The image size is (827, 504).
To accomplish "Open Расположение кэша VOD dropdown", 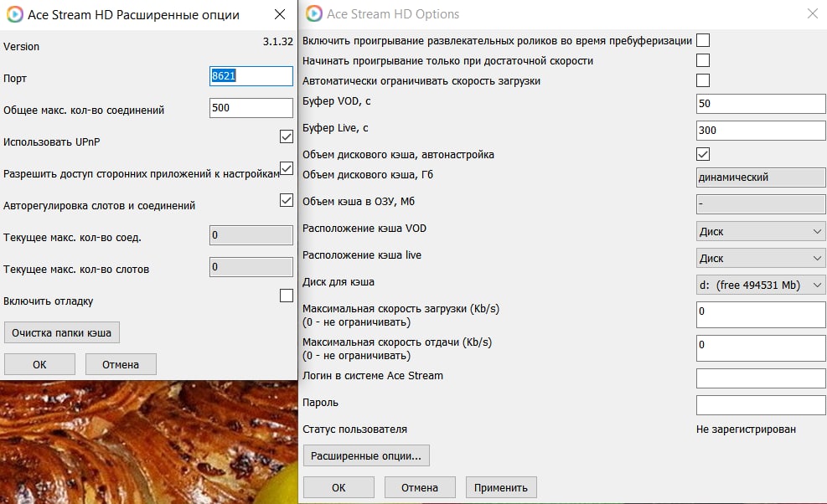I will (x=761, y=231).
